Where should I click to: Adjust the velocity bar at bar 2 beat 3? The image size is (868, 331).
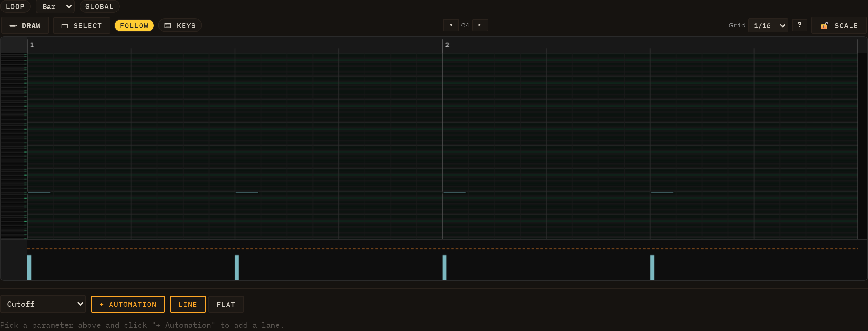click(x=652, y=267)
